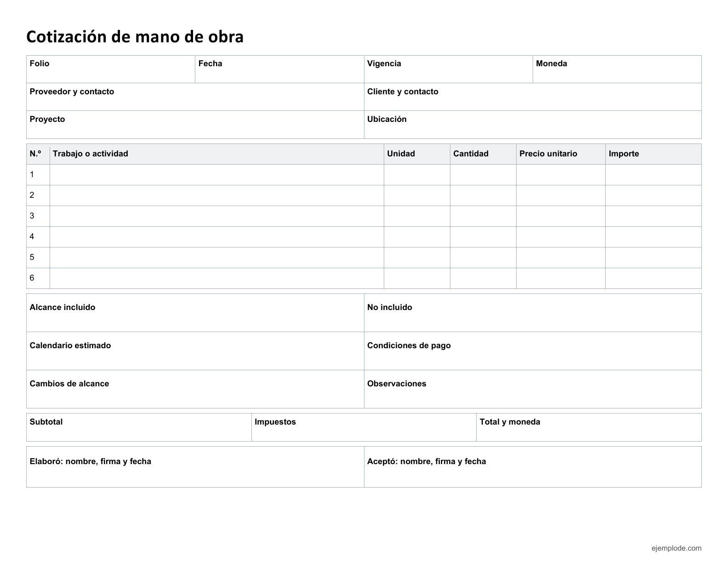This screenshot has height=563, width=728.
Task: Click the "Moneda" label in the top row
Action: (x=552, y=63)
